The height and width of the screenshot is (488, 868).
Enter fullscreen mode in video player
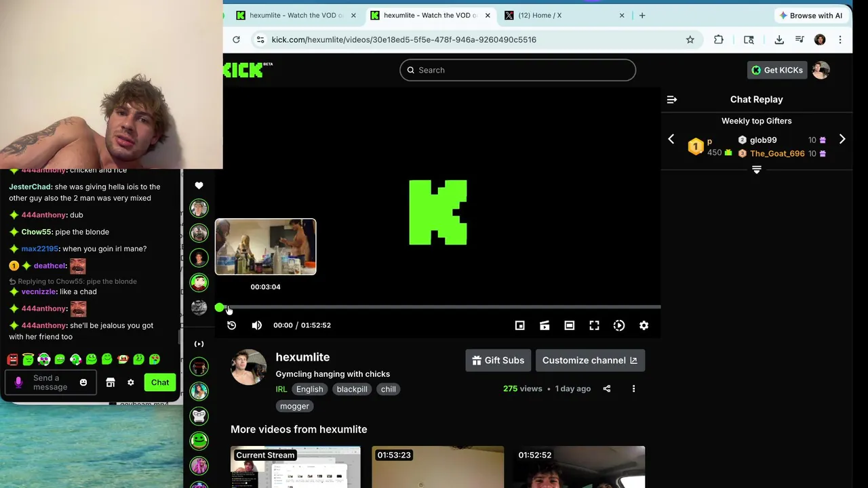pyautogui.click(x=594, y=325)
